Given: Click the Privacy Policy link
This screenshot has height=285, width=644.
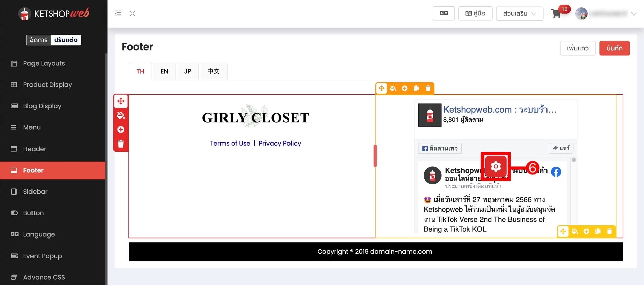Looking at the screenshot, I should 280,143.
